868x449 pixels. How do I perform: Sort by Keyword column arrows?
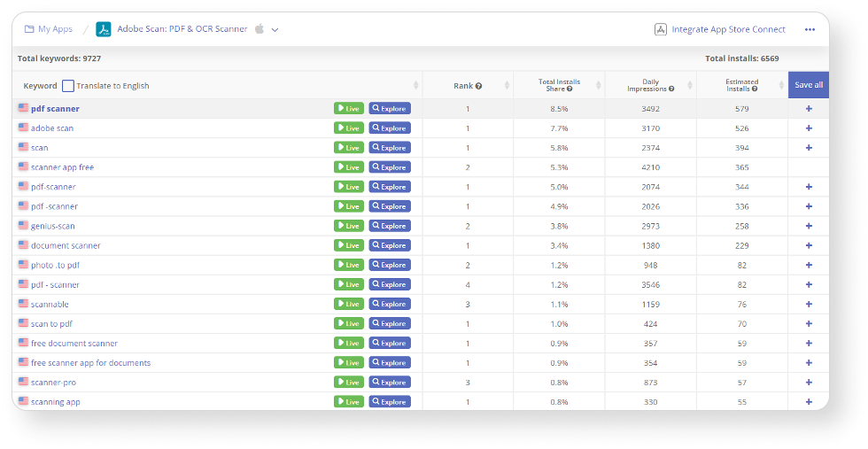tap(415, 85)
